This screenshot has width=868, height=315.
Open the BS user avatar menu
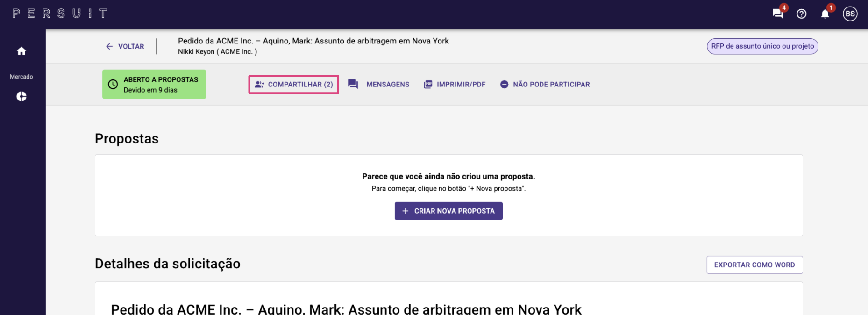(x=850, y=14)
